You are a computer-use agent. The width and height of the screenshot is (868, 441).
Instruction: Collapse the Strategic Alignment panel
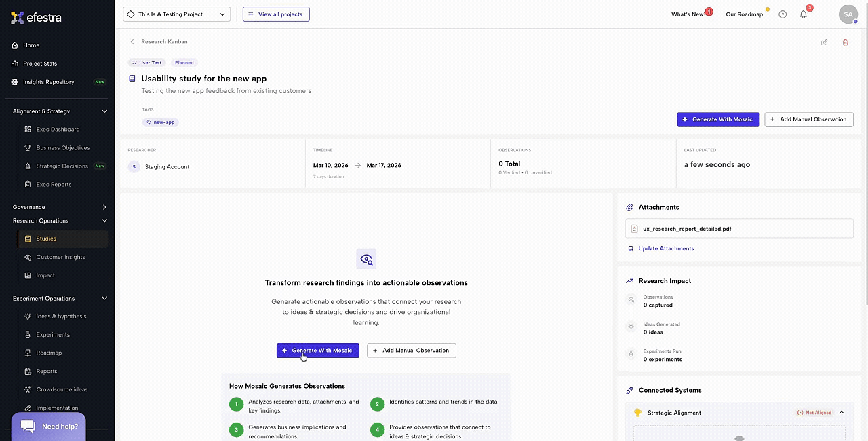coord(842,413)
